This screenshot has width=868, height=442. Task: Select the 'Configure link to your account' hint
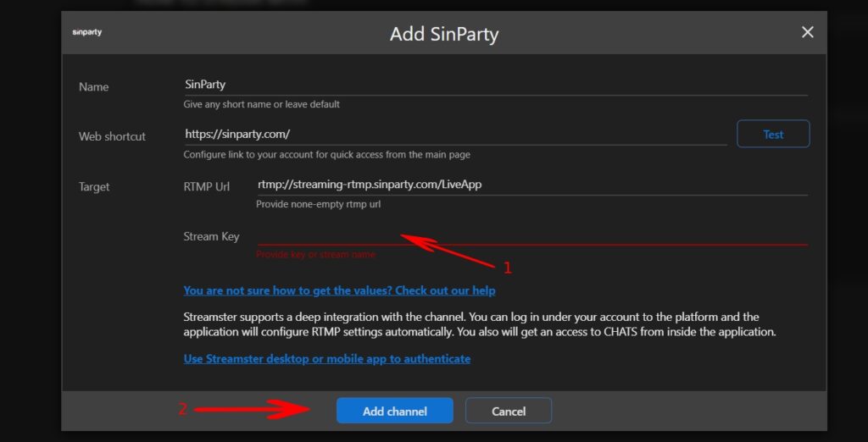326,155
